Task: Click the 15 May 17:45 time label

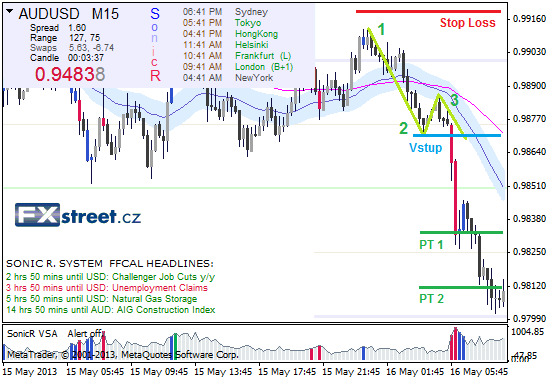Action: coord(288,372)
